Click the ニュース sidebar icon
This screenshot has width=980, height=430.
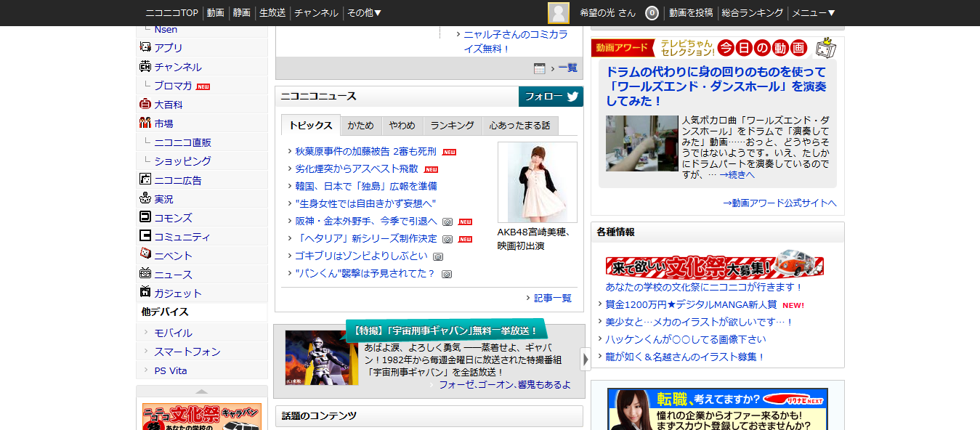pyautogui.click(x=145, y=274)
